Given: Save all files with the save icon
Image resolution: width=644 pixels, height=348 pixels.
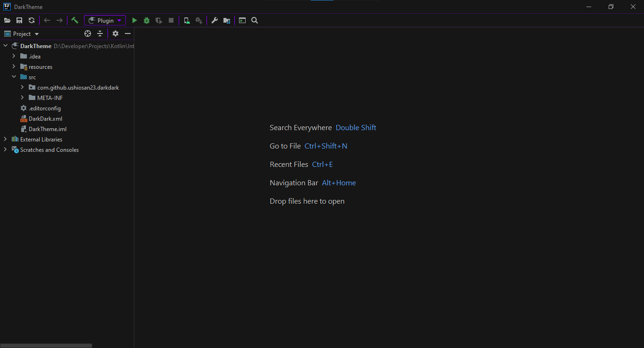Looking at the screenshot, I should coord(19,20).
